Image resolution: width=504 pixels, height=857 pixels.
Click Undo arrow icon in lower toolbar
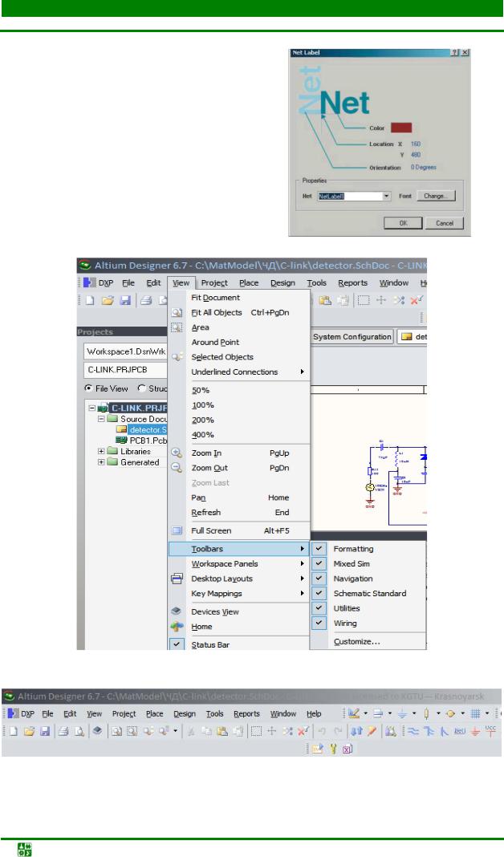322,731
